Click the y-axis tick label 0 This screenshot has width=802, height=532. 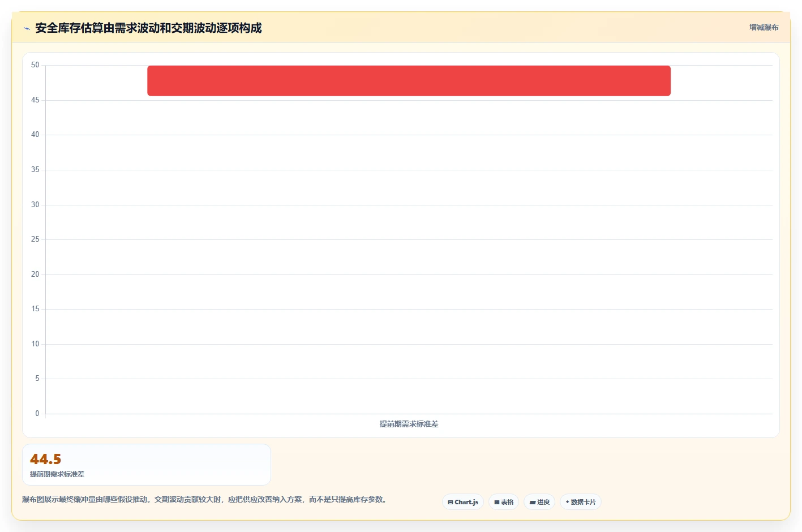tap(37, 414)
